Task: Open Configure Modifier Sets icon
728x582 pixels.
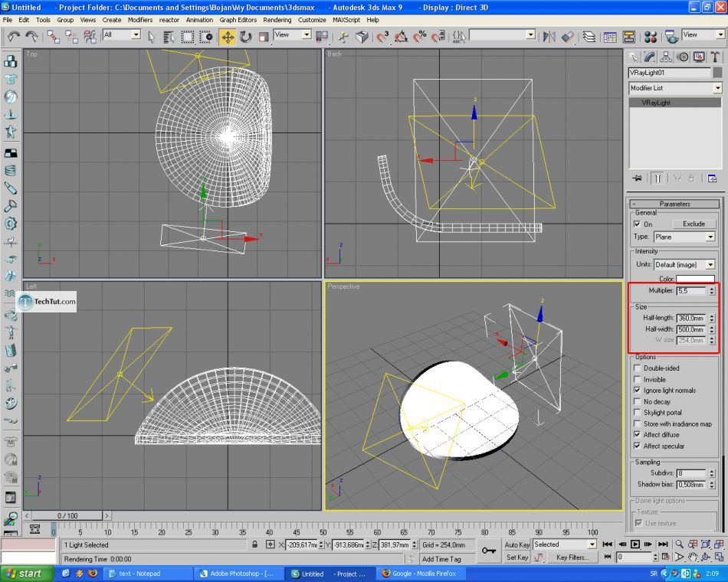Action: pos(712,178)
